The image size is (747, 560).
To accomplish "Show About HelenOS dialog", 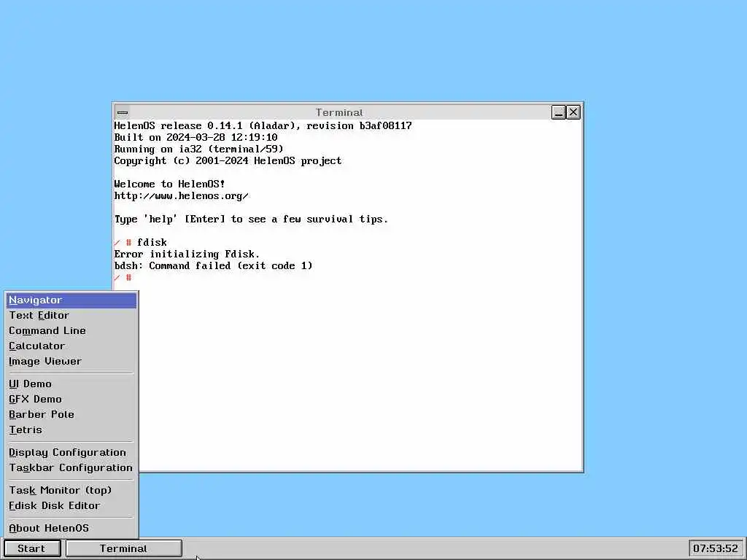I will tap(71, 528).
